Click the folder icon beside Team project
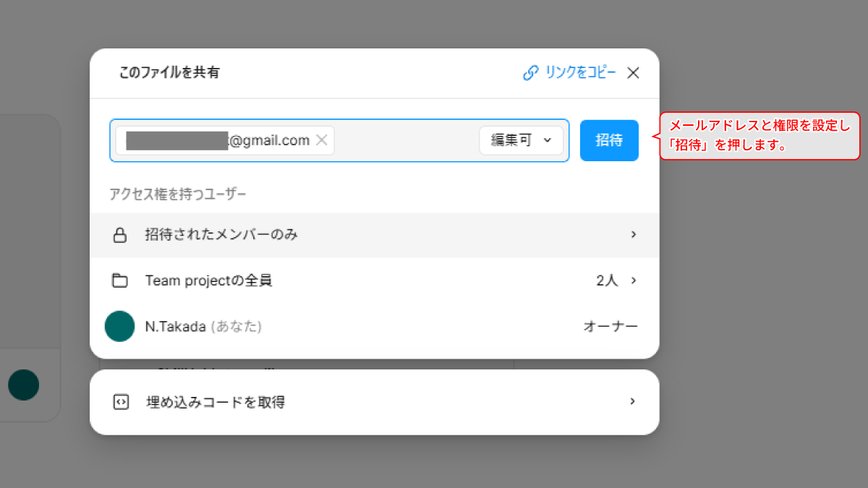The height and width of the screenshot is (488, 868). pyautogui.click(x=120, y=281)
